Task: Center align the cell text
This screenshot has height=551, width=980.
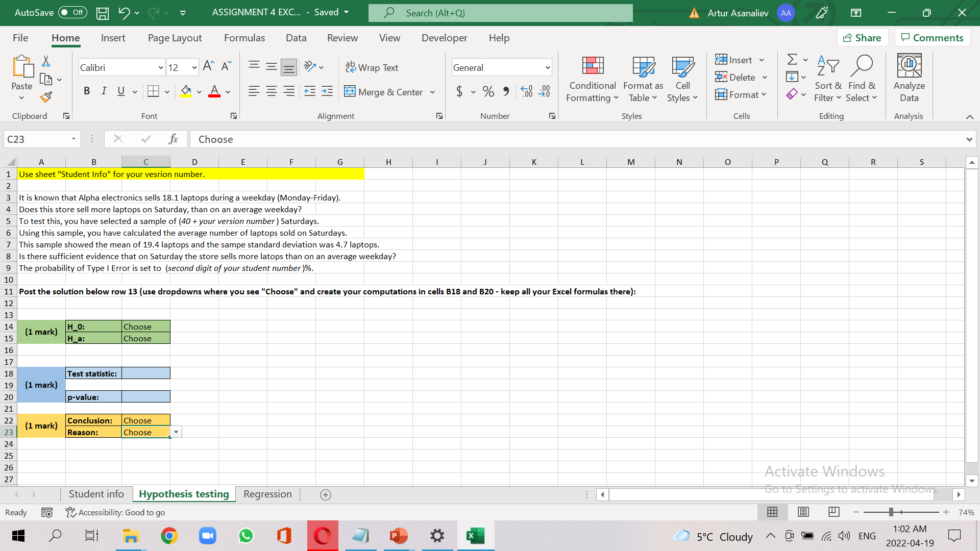Action: pos(271,91)
